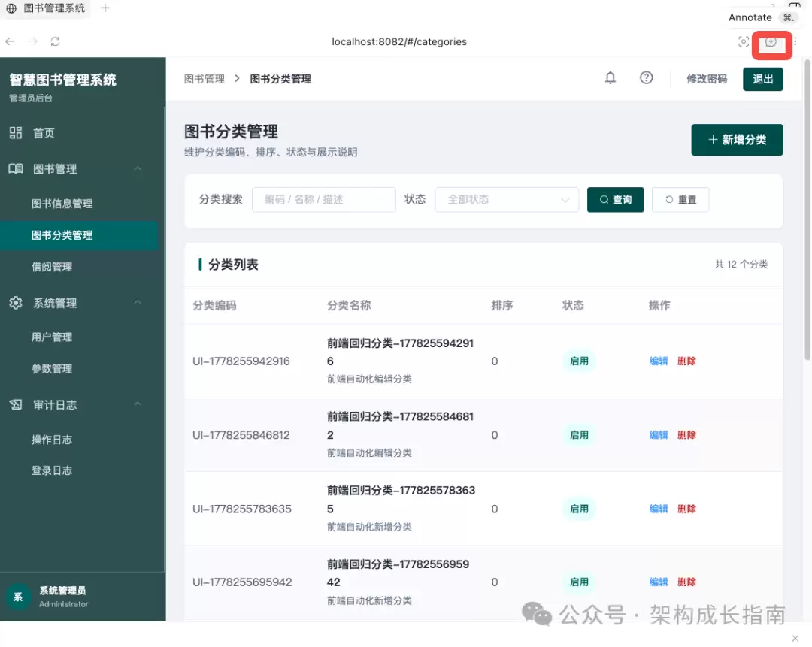812x647 pixels.
Task: Click the 查询 search button
Action: point(615,199)
